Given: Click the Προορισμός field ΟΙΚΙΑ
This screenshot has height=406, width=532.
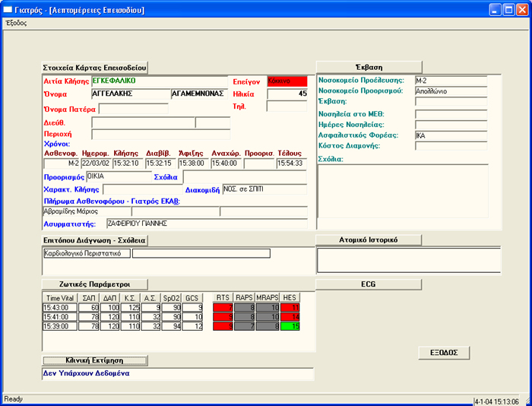Looking at the screenshot, I should 119,177.
